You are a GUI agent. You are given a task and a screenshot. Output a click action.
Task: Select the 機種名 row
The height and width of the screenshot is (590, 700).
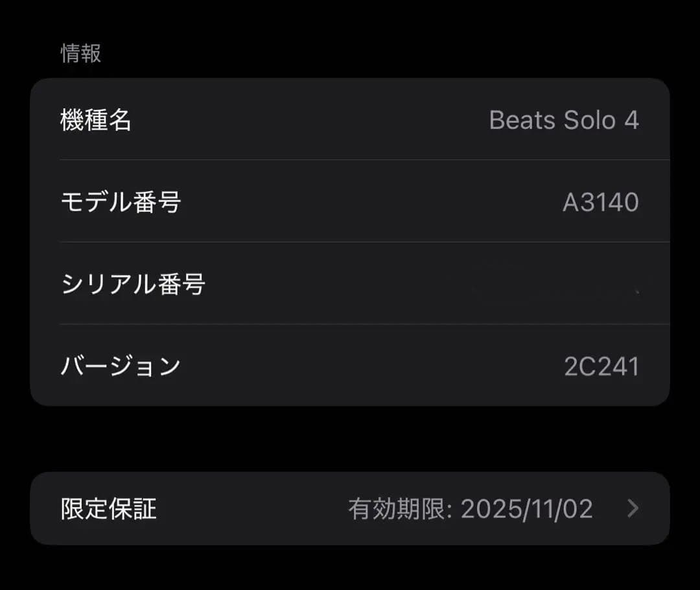tap(350, 120)
